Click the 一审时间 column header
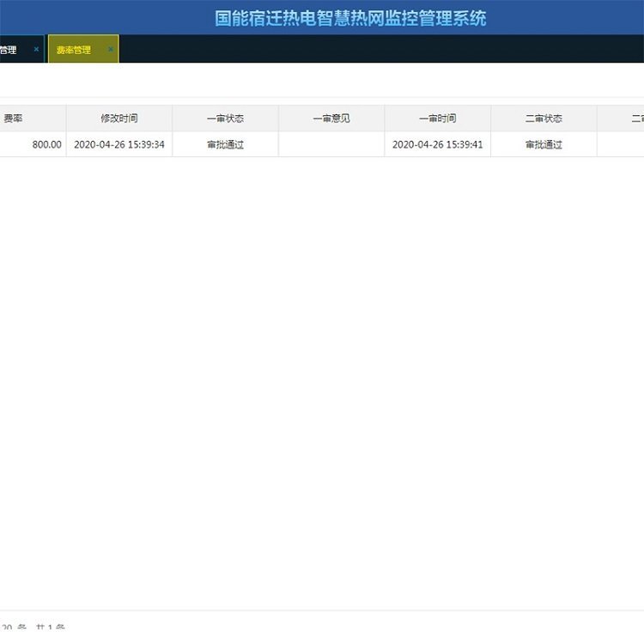The image size is (644, 644). (437, 118)
